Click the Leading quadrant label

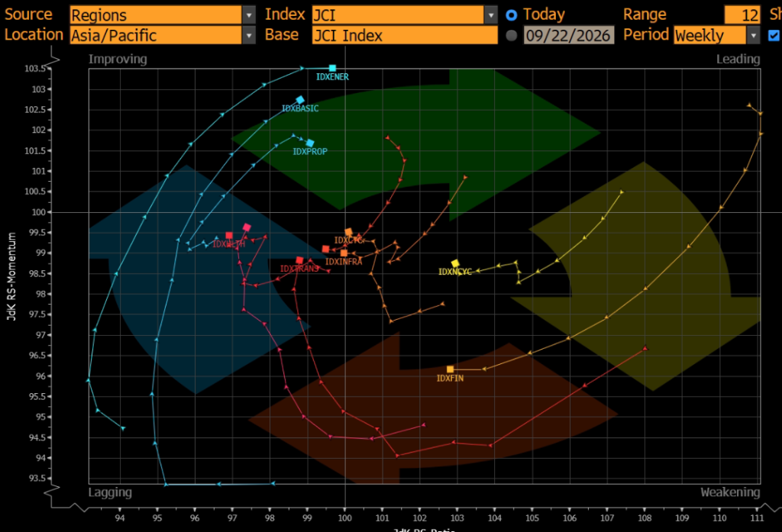[x=738, y=60]
